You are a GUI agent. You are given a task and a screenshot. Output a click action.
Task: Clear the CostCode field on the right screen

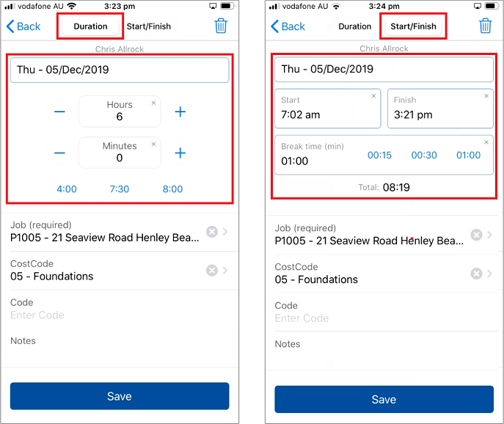pyautogui.click(x=476, y=274)
